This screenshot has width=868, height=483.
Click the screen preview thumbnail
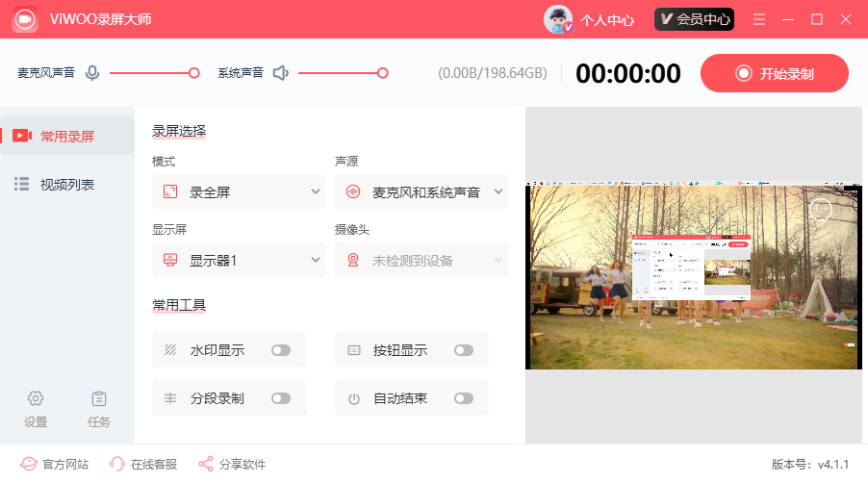click(694, 275)
